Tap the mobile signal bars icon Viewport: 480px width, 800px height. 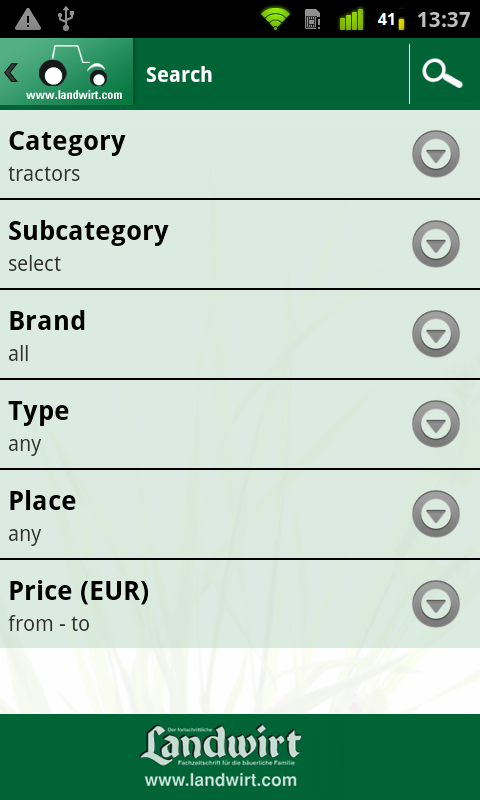point(351,19)
